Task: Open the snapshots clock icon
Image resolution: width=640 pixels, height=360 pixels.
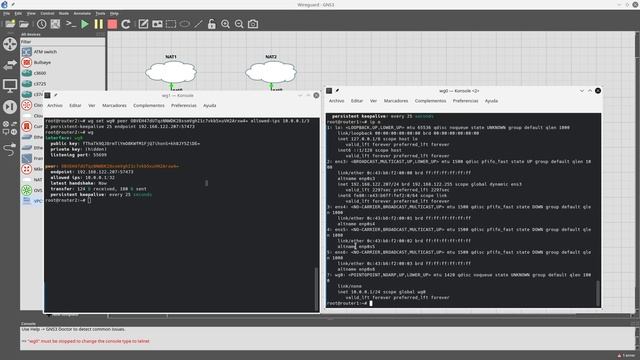Action: coord(41,24)
